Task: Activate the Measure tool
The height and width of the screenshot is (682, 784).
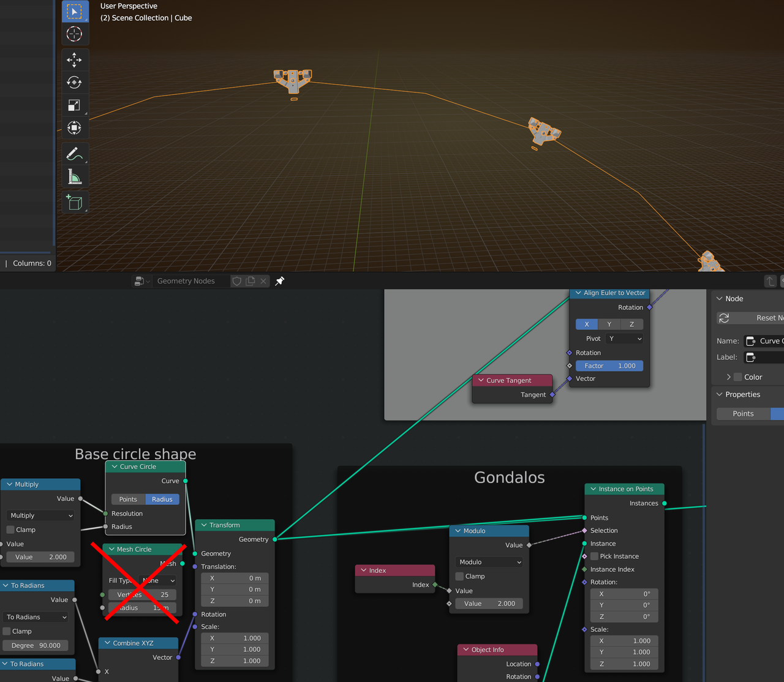Action: tap(75, 177)
